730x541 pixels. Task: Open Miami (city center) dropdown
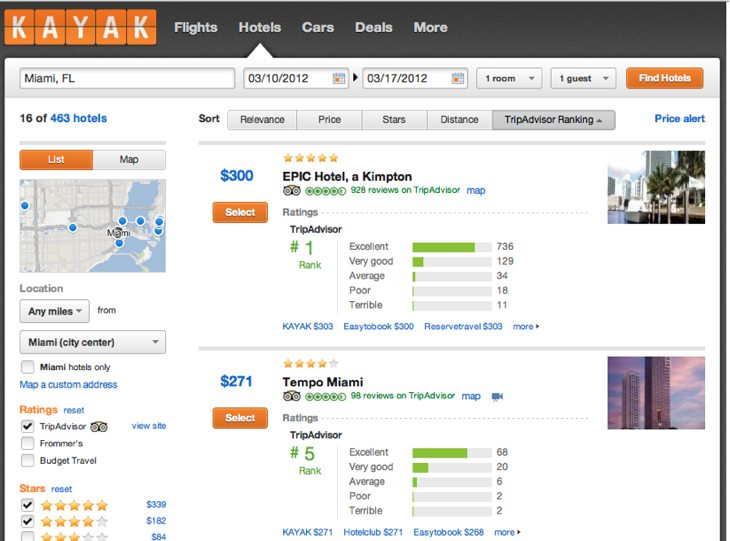(93, 342)
